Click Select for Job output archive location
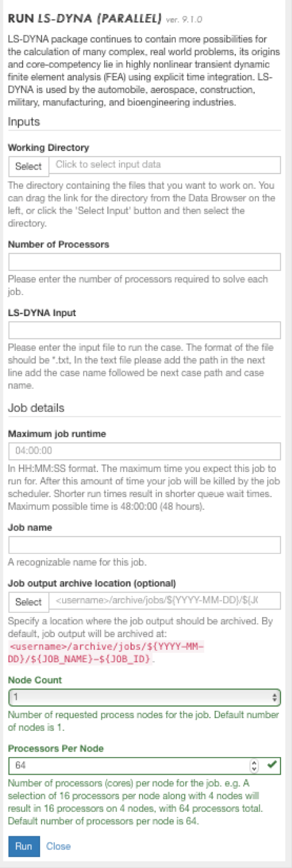The width and height of the screenshot is (292, 868). click(x=29, y=602)
